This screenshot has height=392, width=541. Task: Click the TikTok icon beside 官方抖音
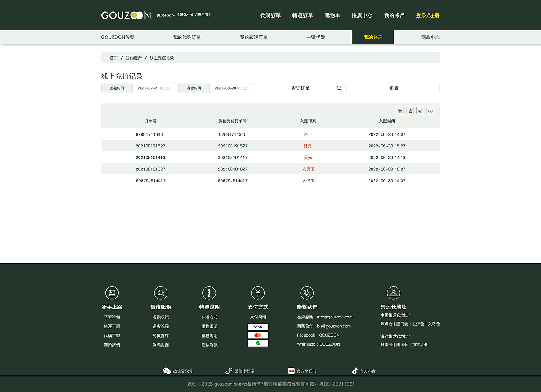pyautogui.click(x=355, y=371)
